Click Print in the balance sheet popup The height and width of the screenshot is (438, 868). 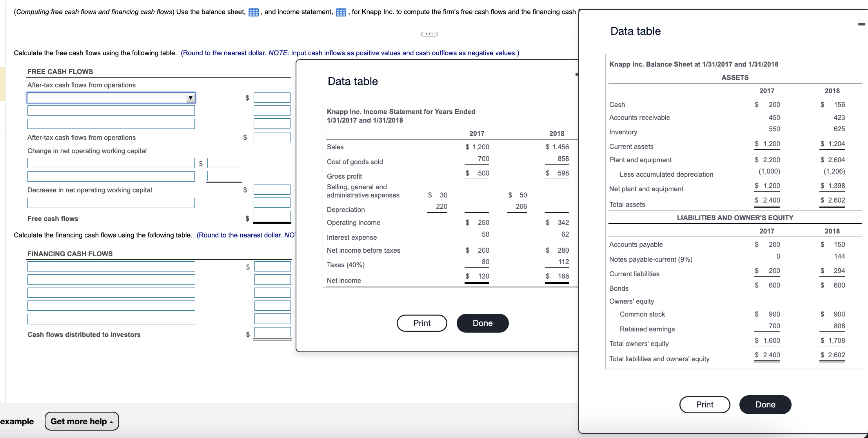(705, 404)
